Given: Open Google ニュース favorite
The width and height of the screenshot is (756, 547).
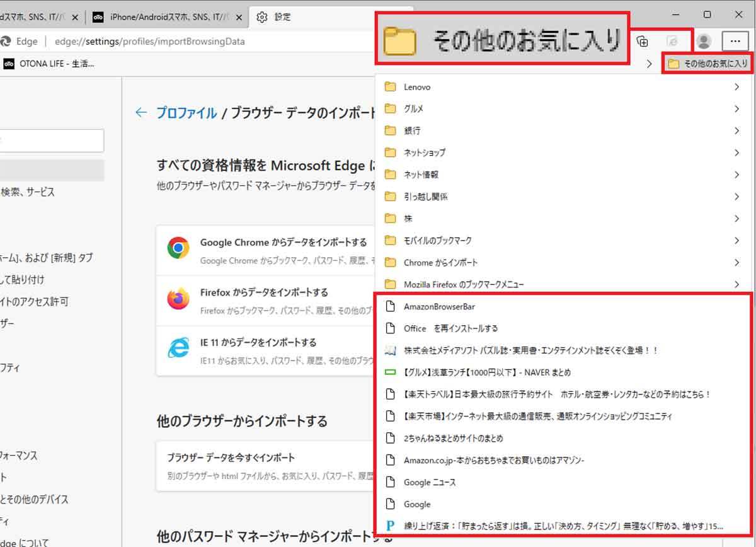Looking at the screenshot, I should (x=564, y=482).
